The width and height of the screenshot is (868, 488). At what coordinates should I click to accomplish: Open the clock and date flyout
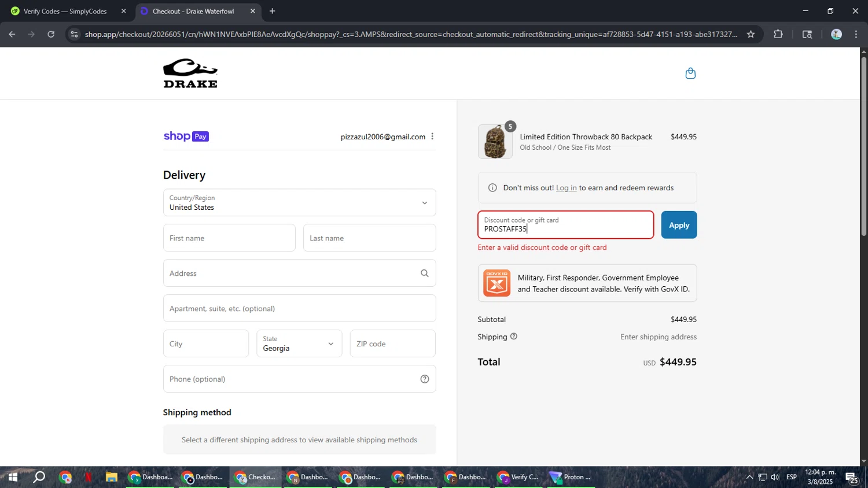(821, 477)
